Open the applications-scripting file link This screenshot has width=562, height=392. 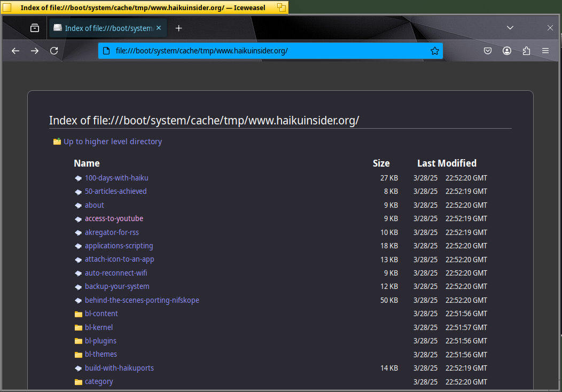click(x=119, y=246)
